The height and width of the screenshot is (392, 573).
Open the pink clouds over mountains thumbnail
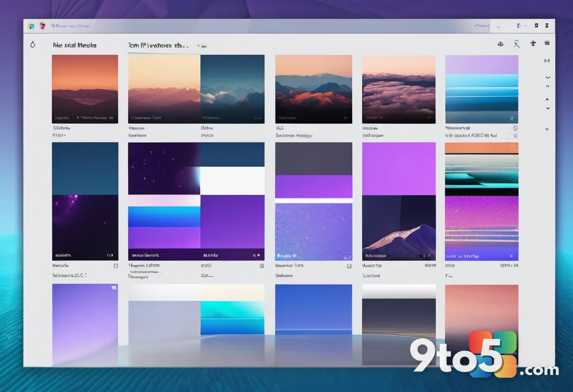pos(399,89)
